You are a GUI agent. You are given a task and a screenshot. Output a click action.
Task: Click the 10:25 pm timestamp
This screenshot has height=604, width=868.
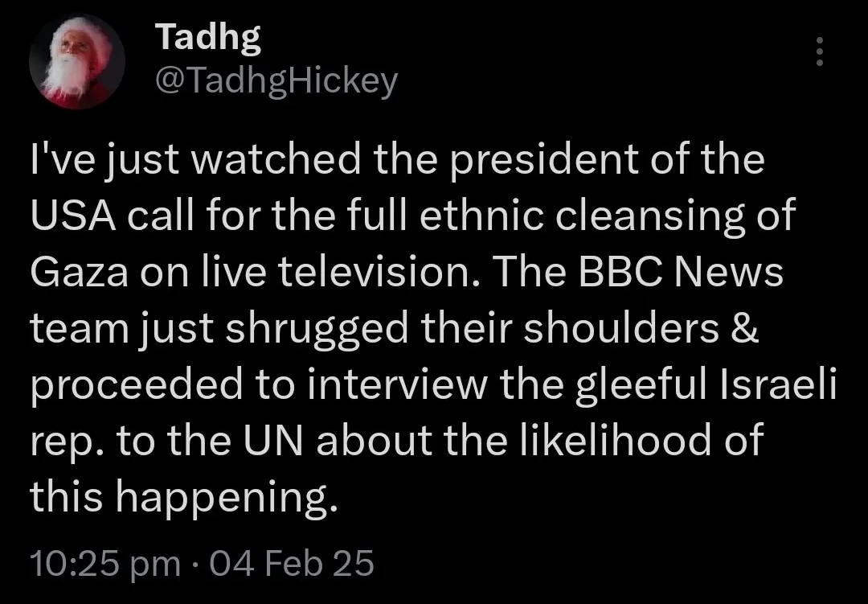pos(105,563)
